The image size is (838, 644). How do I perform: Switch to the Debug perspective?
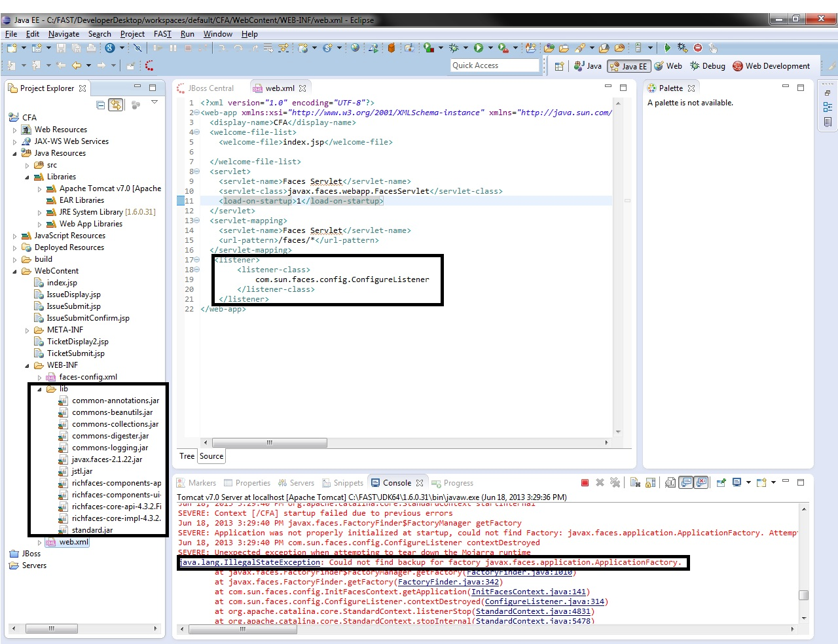[708, 66]
